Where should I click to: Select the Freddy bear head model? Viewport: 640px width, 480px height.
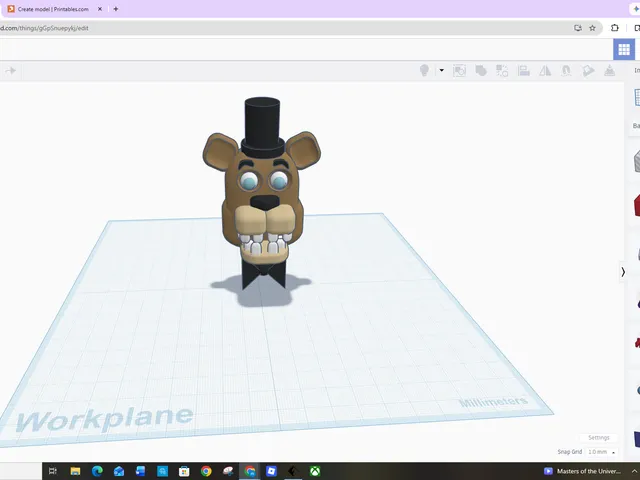(x=262, y=192)
